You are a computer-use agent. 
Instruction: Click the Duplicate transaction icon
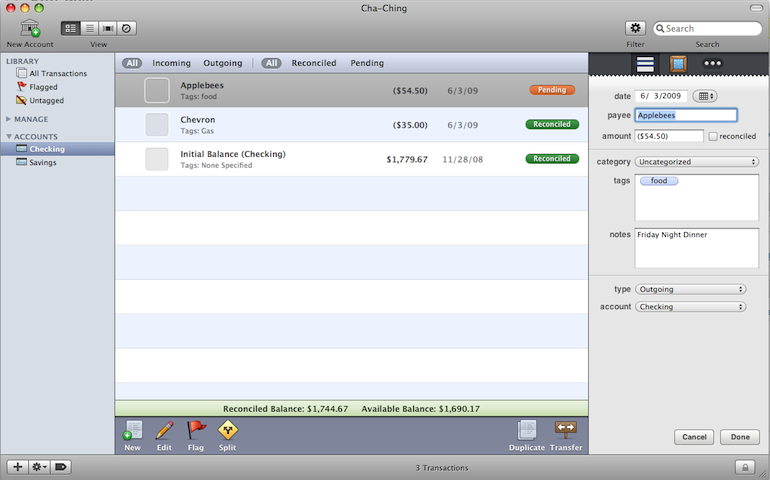pos(527,430)
